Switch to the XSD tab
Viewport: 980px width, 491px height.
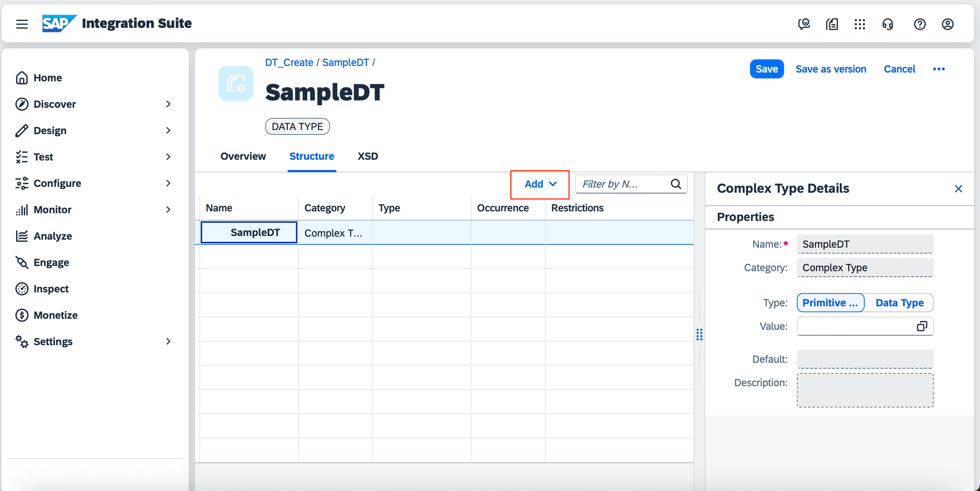click(368, 156)
